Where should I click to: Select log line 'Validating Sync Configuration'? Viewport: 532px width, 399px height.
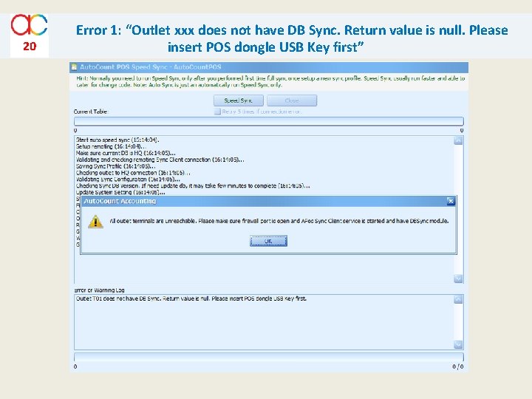click(128, 179)
